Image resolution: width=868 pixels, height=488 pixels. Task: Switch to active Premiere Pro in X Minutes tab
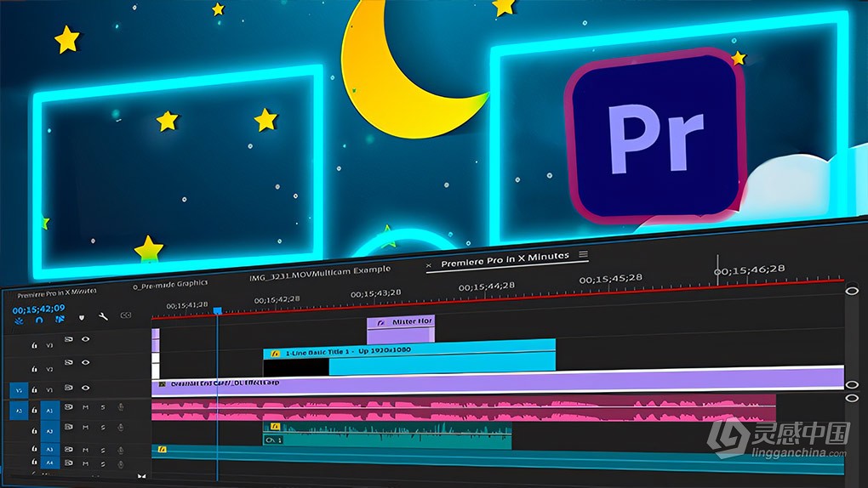[x=505, y=259]
